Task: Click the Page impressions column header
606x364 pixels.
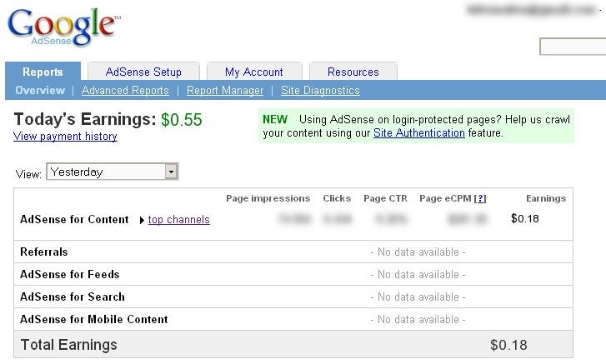Action: pyautogui.click(x=268, y=198)
